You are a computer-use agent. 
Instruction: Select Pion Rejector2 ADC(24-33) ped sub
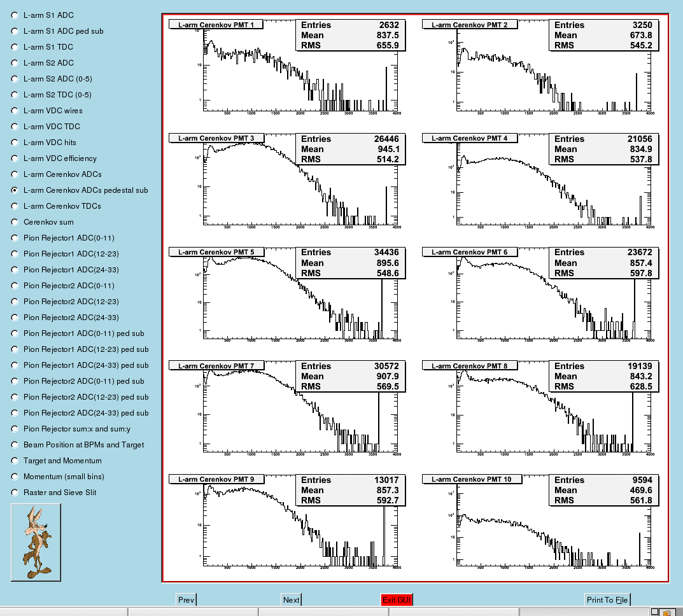15,413
